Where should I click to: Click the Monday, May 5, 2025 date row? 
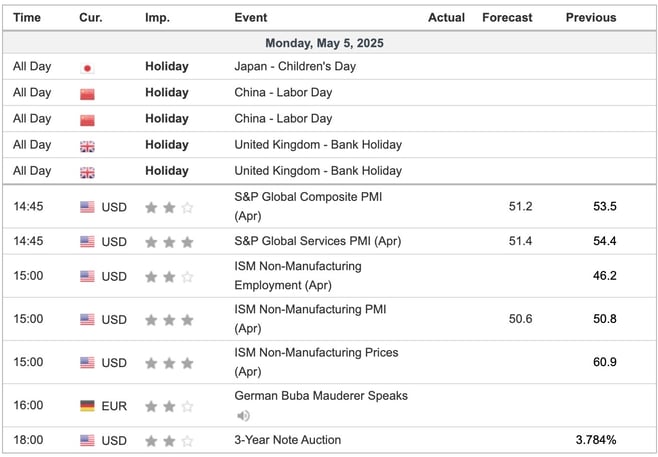point(329,43)
